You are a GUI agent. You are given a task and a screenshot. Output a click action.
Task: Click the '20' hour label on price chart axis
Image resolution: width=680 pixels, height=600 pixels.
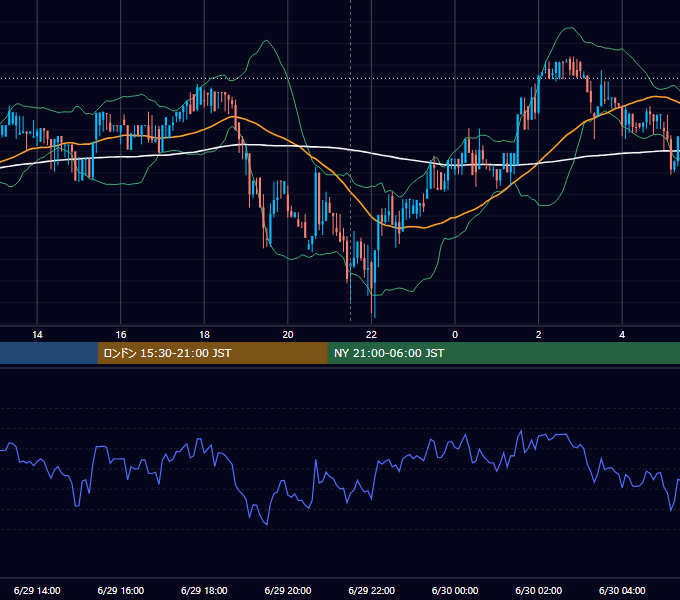(x=288, y=335)
